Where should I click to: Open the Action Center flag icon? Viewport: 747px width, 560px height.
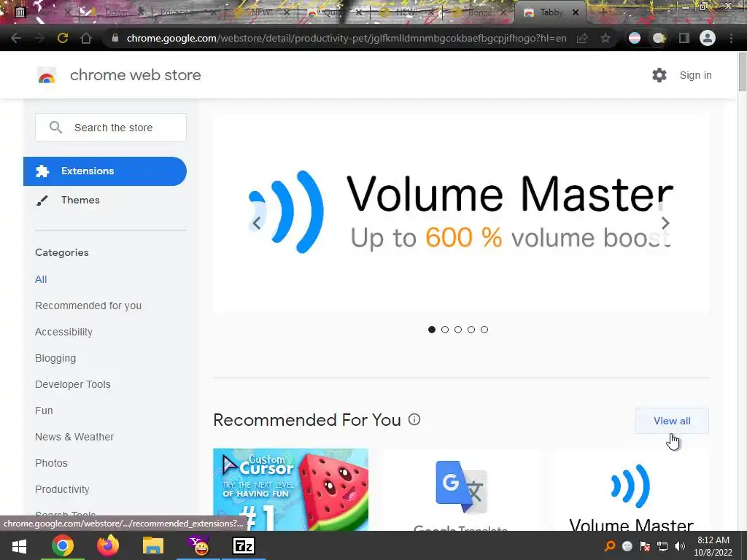click(x=645, y=546)
